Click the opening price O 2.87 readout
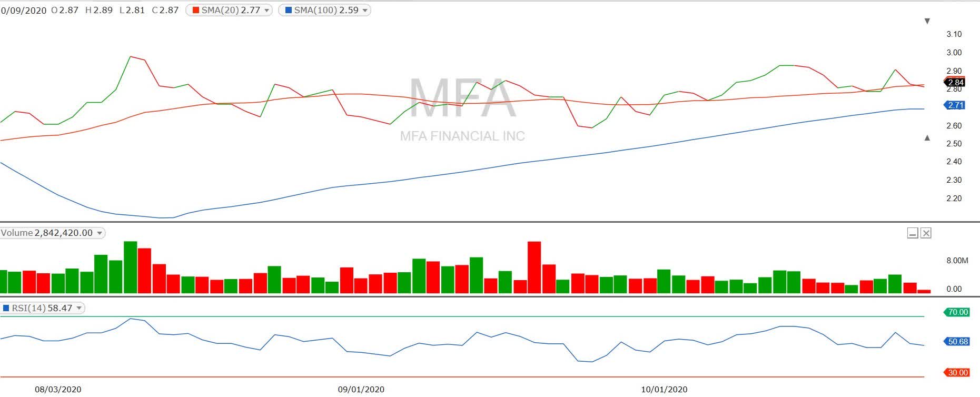Screen dimensions: 980x397 click(65, 10)
